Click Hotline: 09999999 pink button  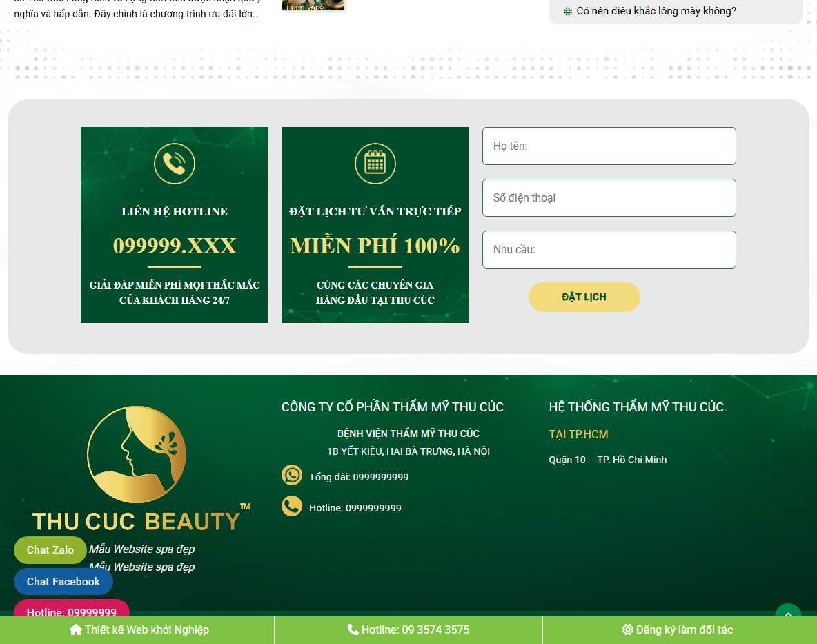point(71,612)
